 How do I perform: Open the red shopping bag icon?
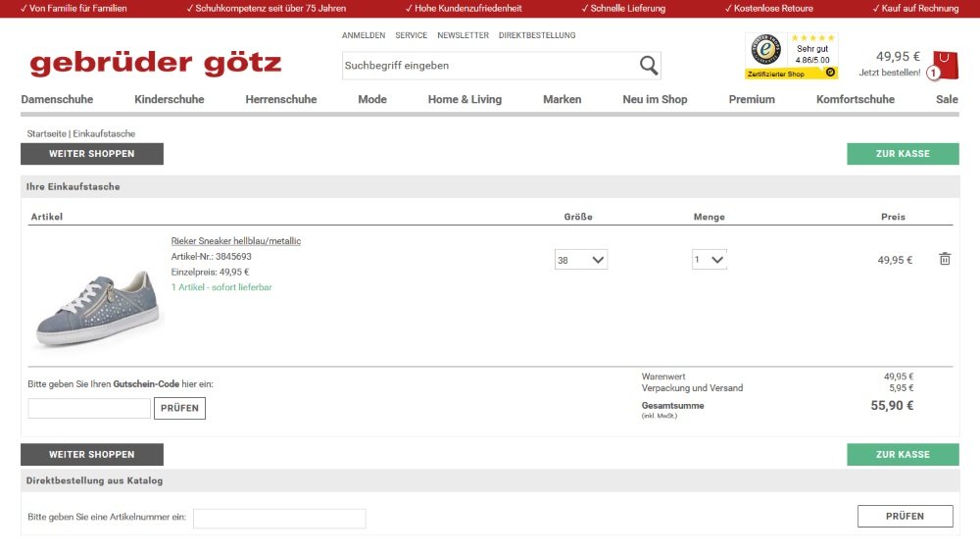946,65
